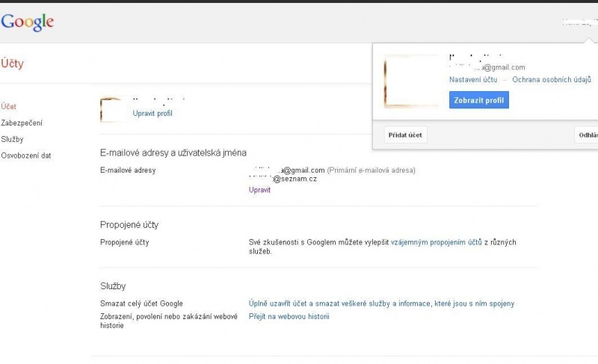Open Osvobození dat in the sidebar
This screenshot has width=598, height=364.
coord(26,155)
